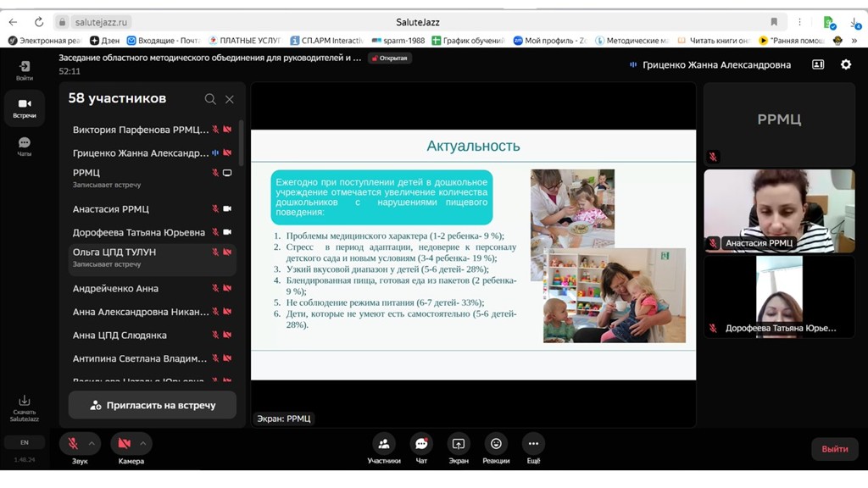Click the Войти login icon

(25, 69)
